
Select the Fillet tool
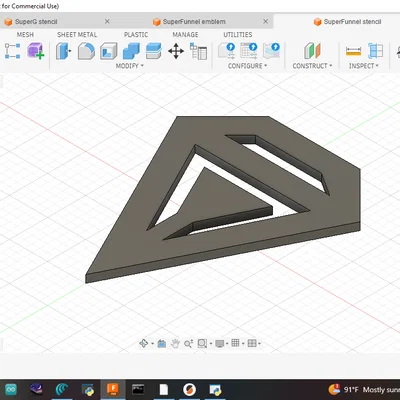[x=86, y=51]
